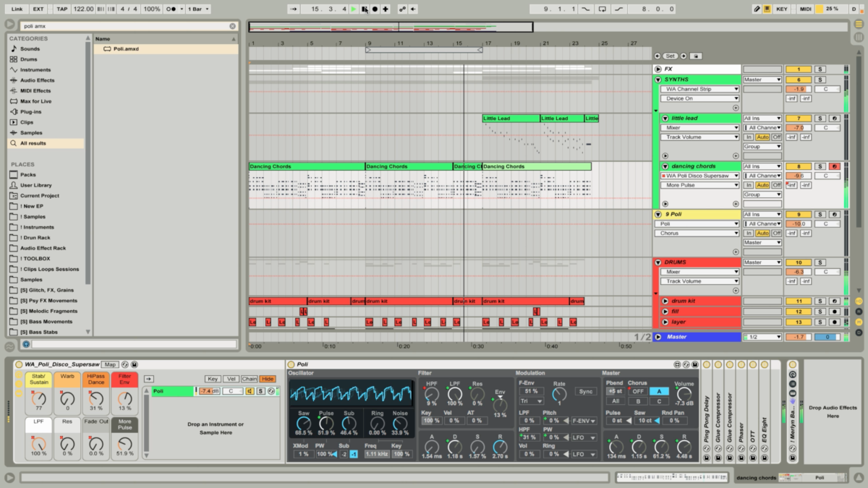Click Re-enable Automation arrow button
Screen dimensions: 868x488
(413, 9)
